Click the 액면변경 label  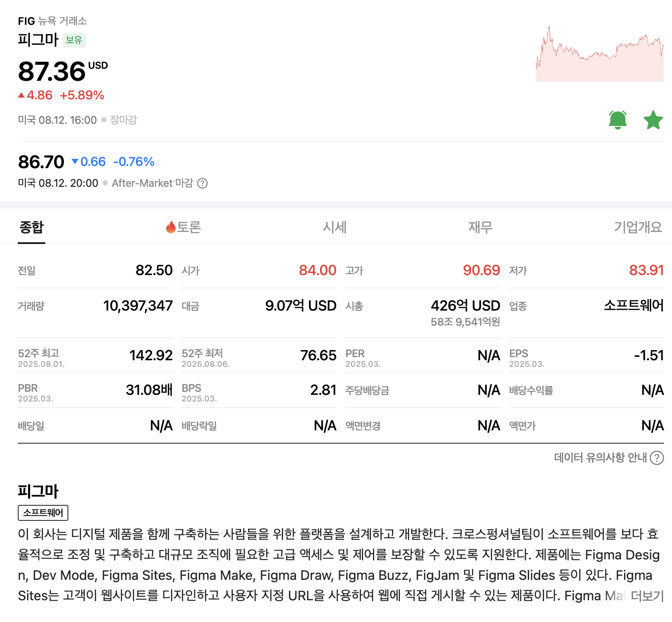[x=363, y=426]
